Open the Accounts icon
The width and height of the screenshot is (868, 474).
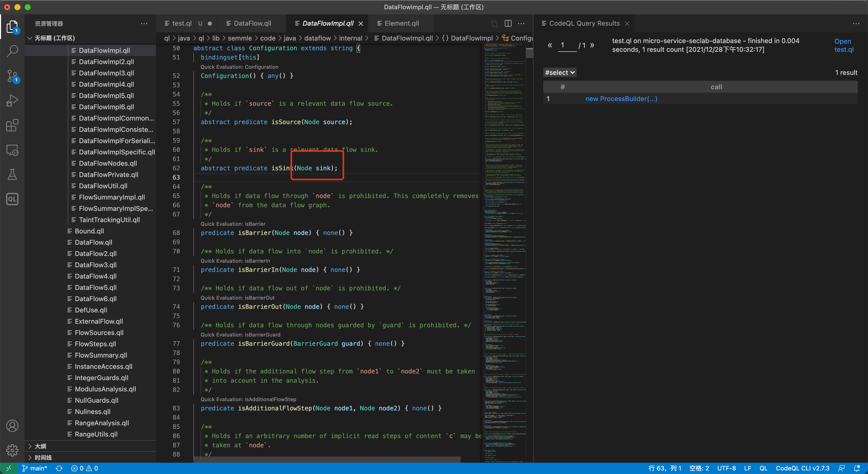pyautogui.click(x=12, y=426)
